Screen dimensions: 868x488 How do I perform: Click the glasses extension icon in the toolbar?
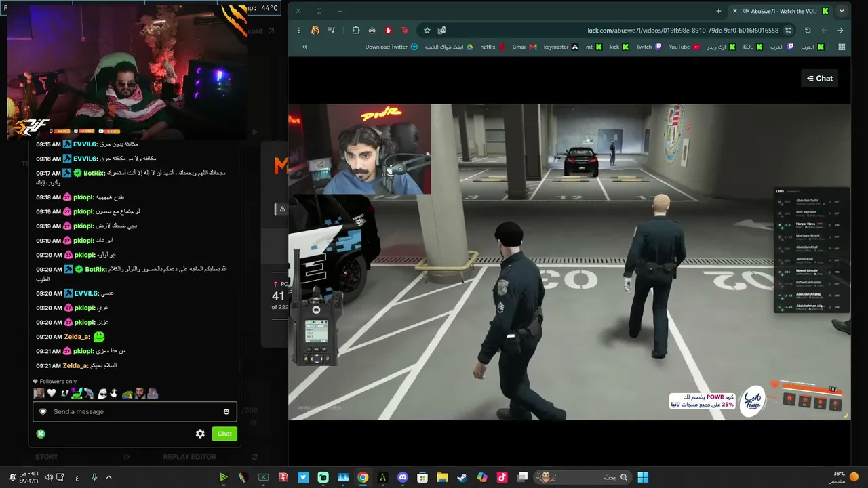click(372, 30)
